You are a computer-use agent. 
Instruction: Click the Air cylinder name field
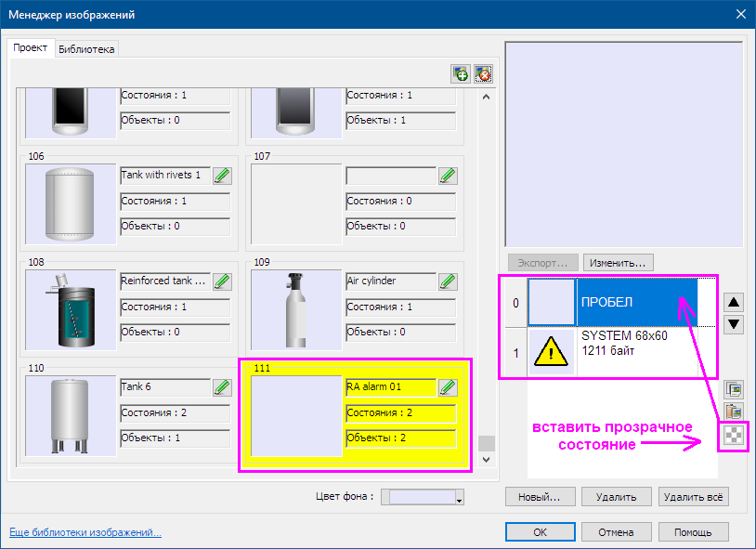tap(391, 281)
